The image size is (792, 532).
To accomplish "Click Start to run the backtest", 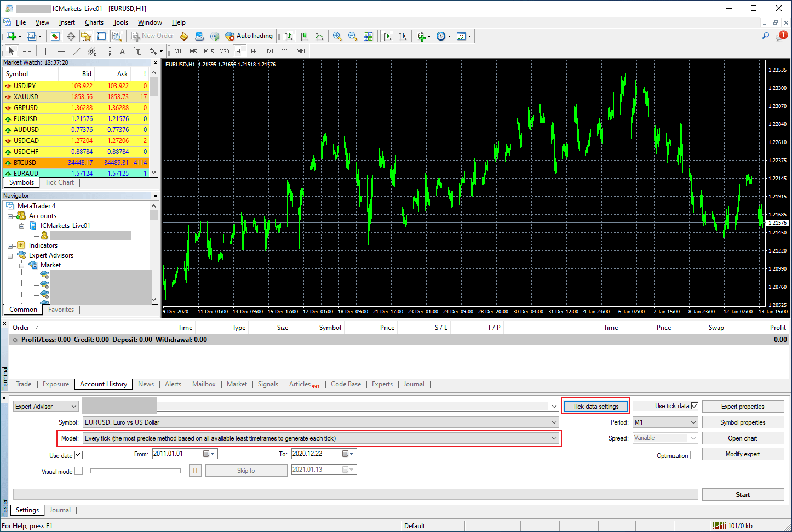I will [x=743, y=494].
